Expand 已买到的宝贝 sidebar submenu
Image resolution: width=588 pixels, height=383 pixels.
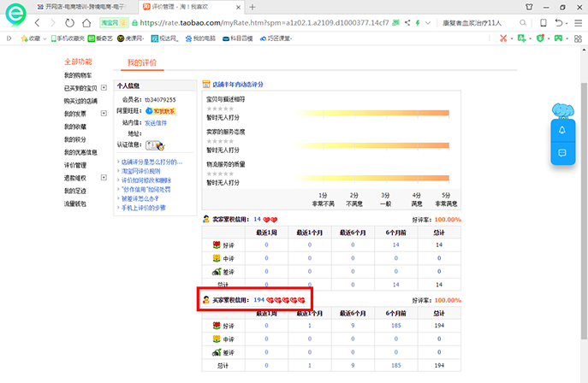coord(104,88)
